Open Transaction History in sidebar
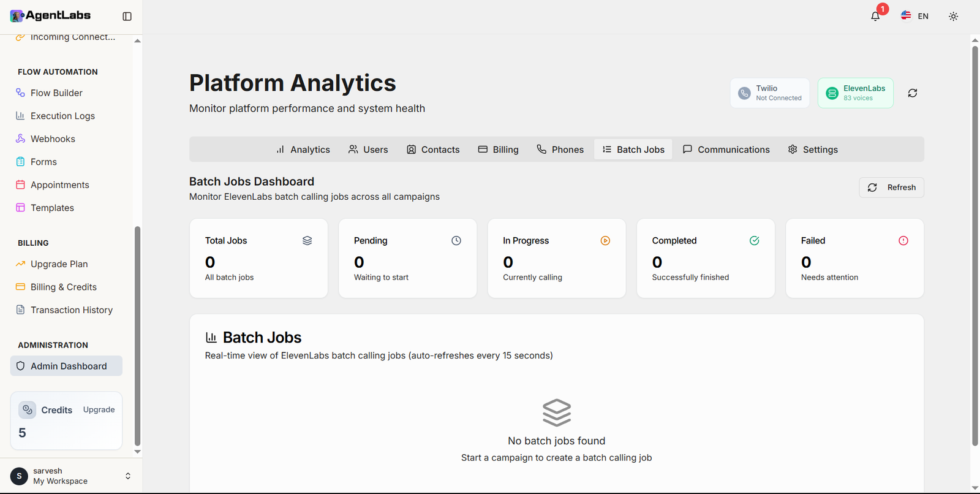The image size is (980, 494). [66, 310]
